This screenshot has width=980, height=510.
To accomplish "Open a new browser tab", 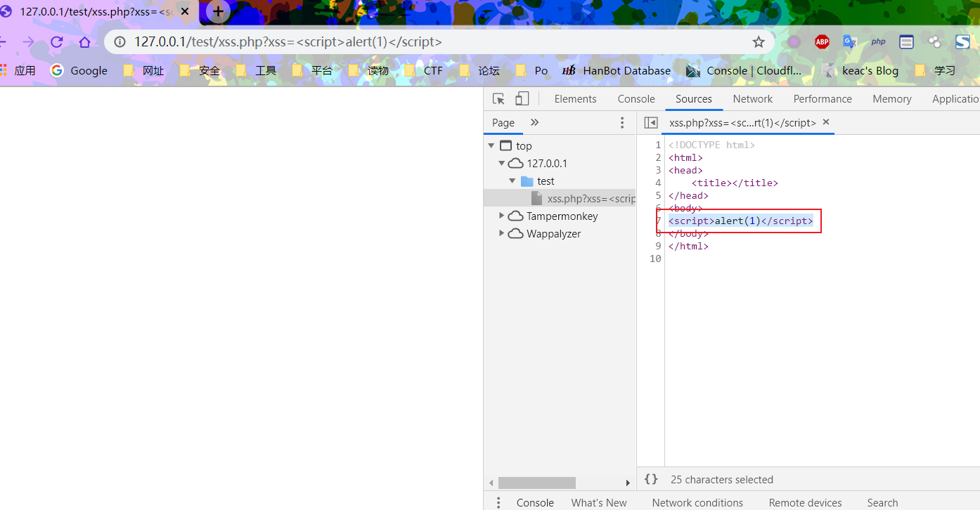I will 218,11.
